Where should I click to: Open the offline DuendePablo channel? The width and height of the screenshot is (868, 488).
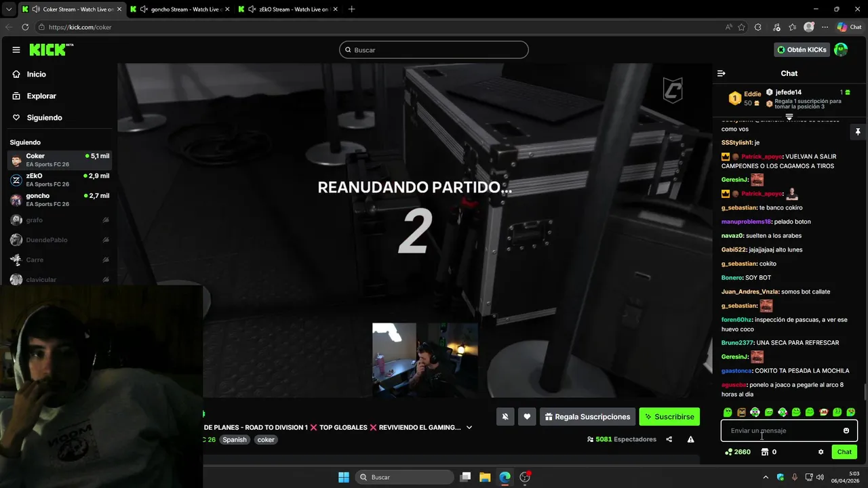click(x=60, y=240)
